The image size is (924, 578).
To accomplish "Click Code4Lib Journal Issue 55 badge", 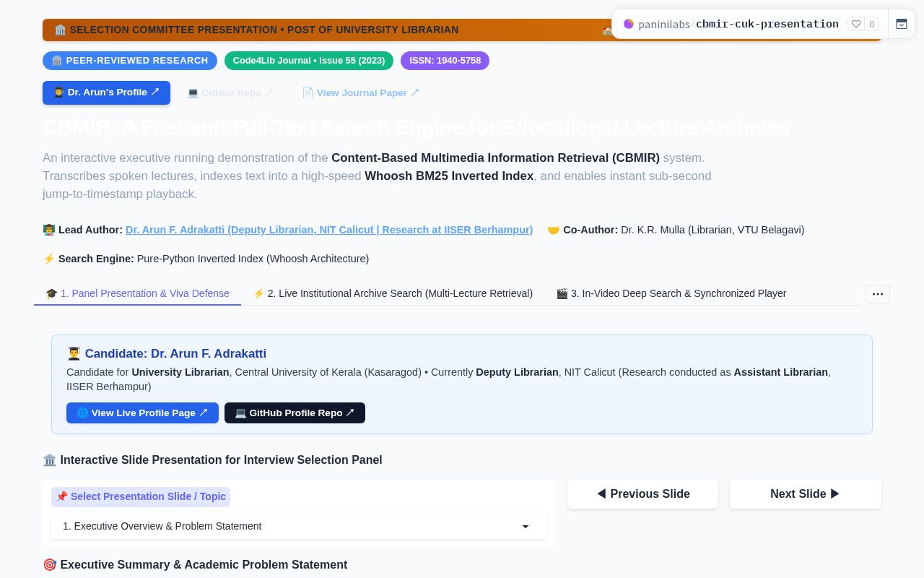I will pos(309,61).
